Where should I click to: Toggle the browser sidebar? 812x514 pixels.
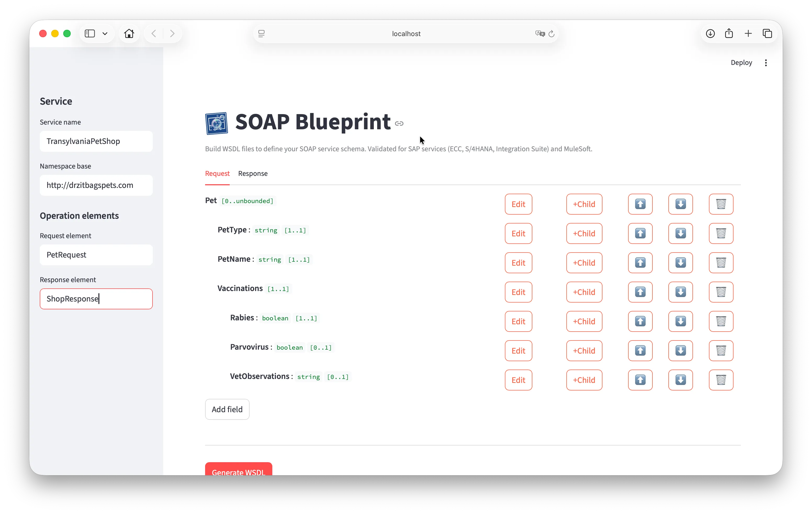90,33
